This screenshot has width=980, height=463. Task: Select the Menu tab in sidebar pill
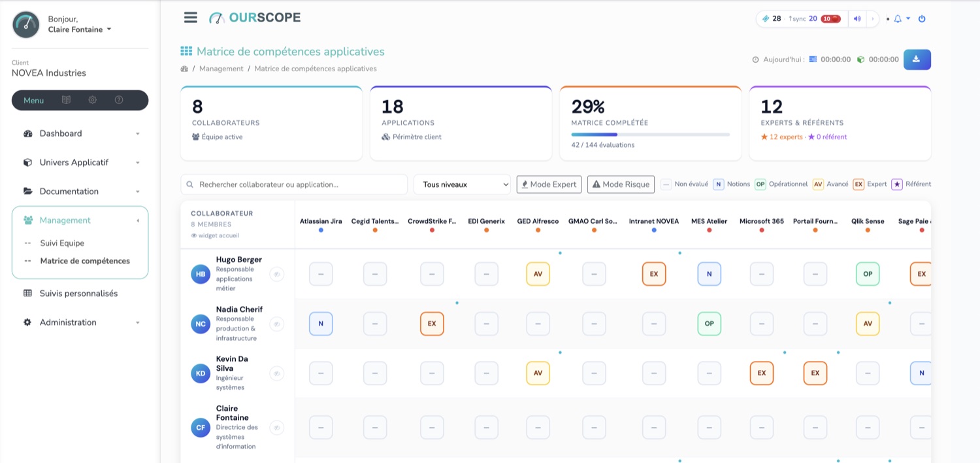(x=33, y=100)
